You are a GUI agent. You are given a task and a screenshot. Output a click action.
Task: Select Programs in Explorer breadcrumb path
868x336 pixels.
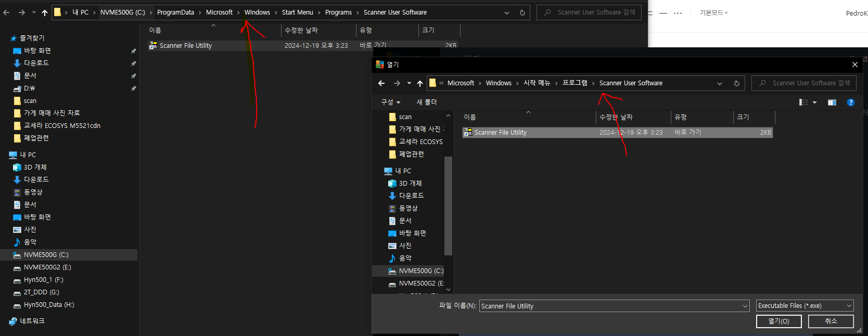point(338,12)
